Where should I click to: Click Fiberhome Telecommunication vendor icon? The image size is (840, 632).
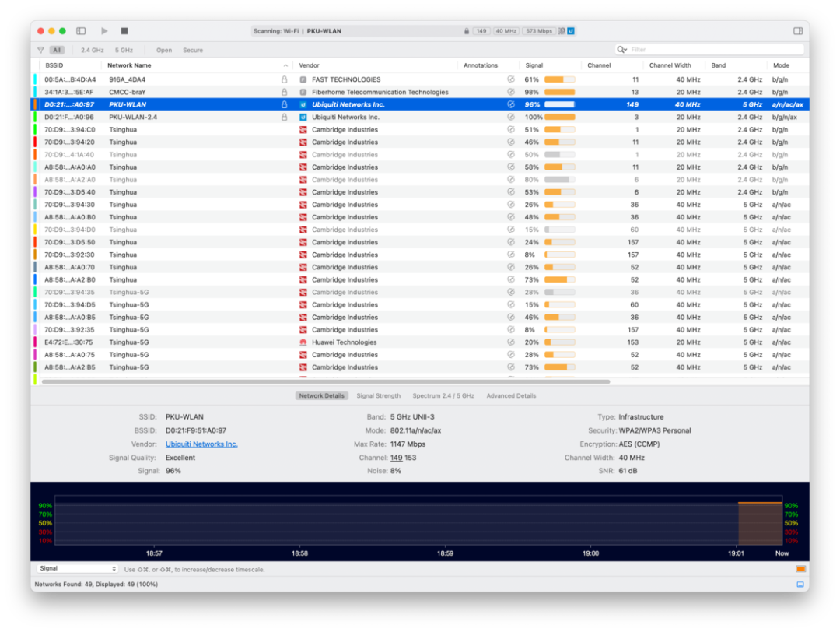point(303,92)
